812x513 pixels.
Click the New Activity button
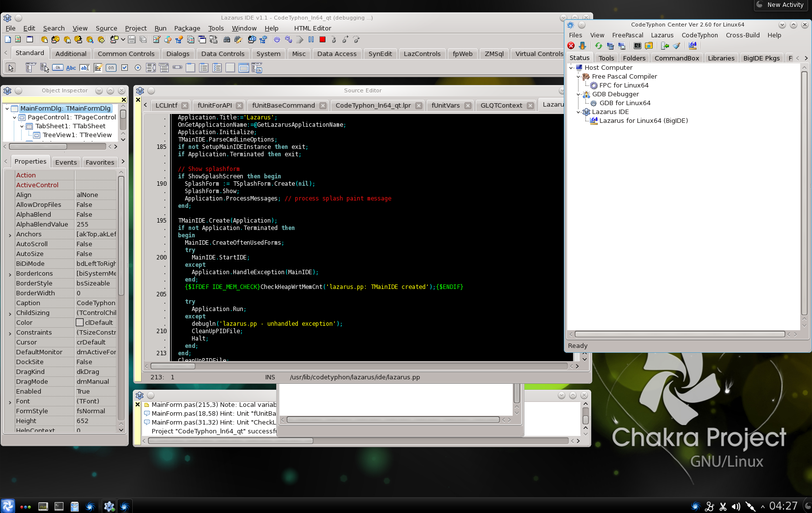click(x=782, y=5)
